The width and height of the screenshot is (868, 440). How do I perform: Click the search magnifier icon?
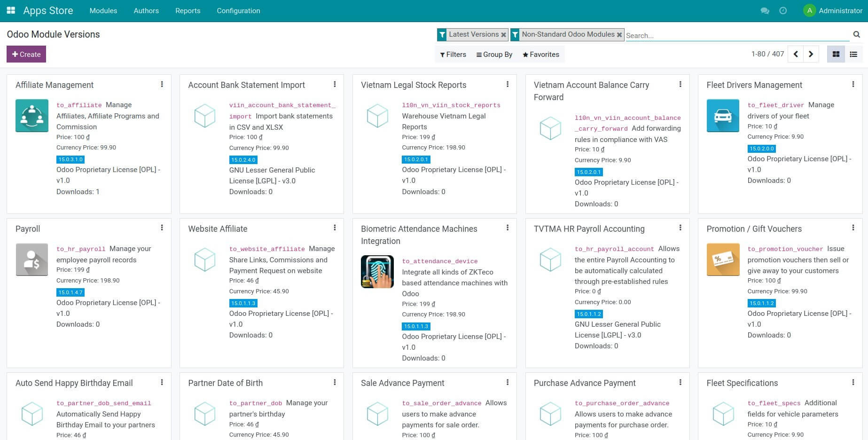(856, 34)
